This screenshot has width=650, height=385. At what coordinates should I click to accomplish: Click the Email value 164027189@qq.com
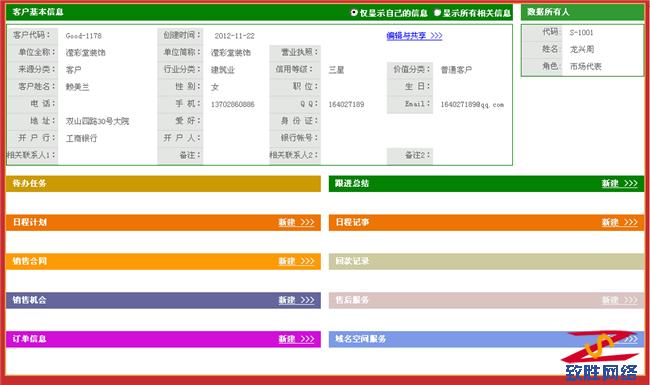click(x=472, y=104)
